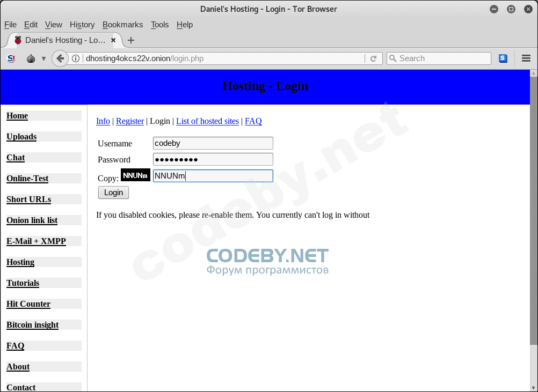The width and height of the screenshot is (538, 392).
Task: Open the blue S extension icon
Action: pos(503,58)
